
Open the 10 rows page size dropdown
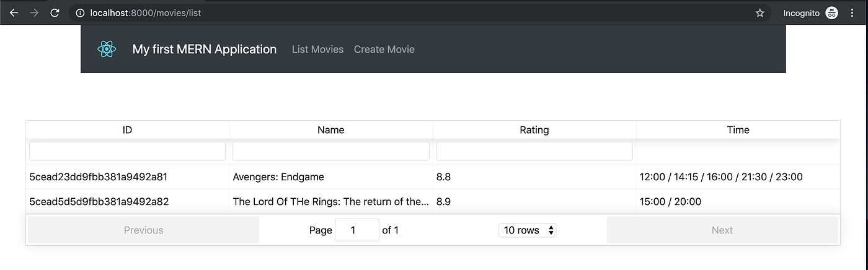528,230
